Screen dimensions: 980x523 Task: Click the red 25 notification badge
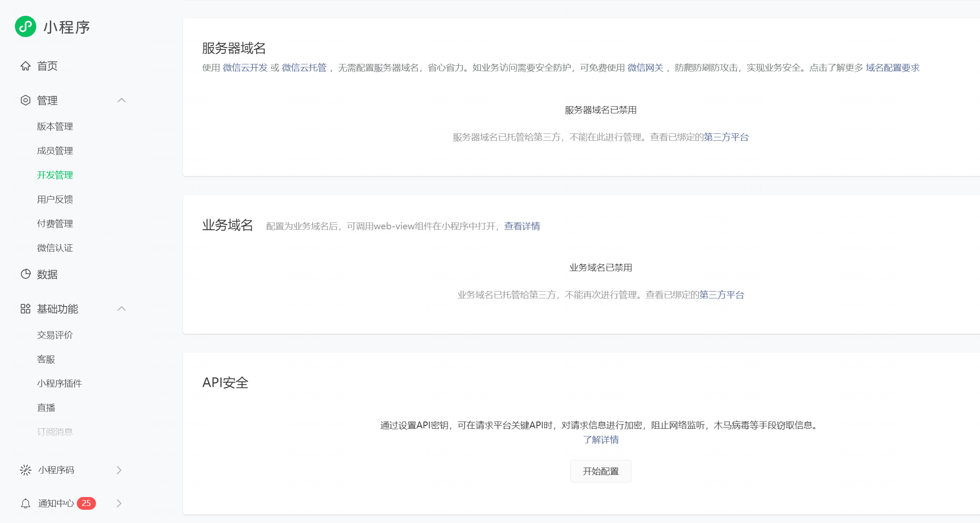tap(86, 503)
